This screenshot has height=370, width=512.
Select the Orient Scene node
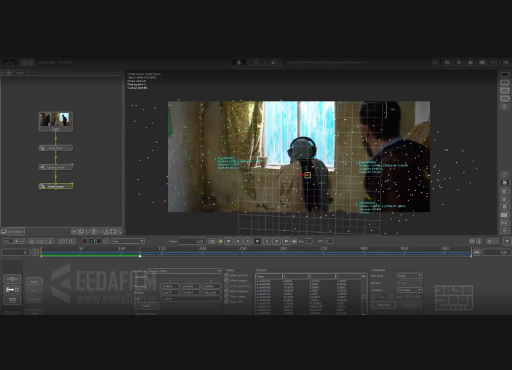56,186
